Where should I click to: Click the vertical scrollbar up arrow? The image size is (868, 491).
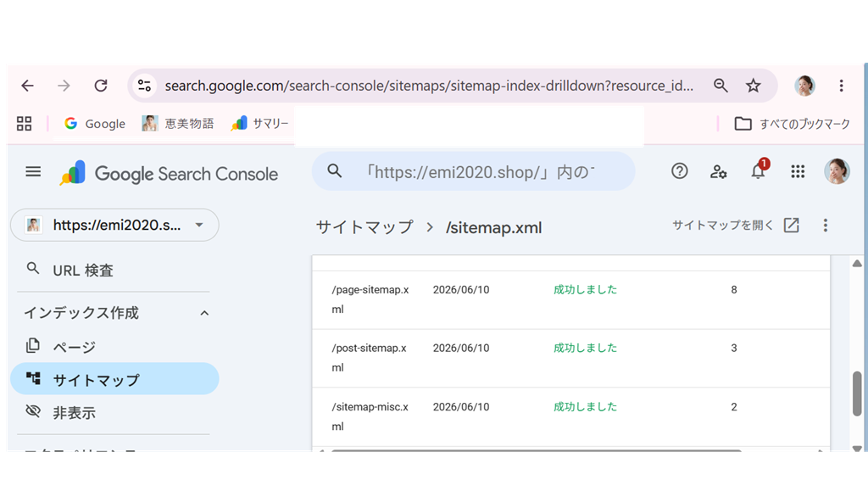point(857,263)
